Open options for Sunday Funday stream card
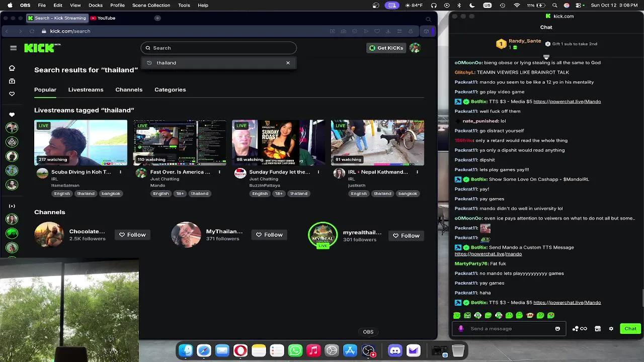The image size is (644, 362). pos(318,172)
